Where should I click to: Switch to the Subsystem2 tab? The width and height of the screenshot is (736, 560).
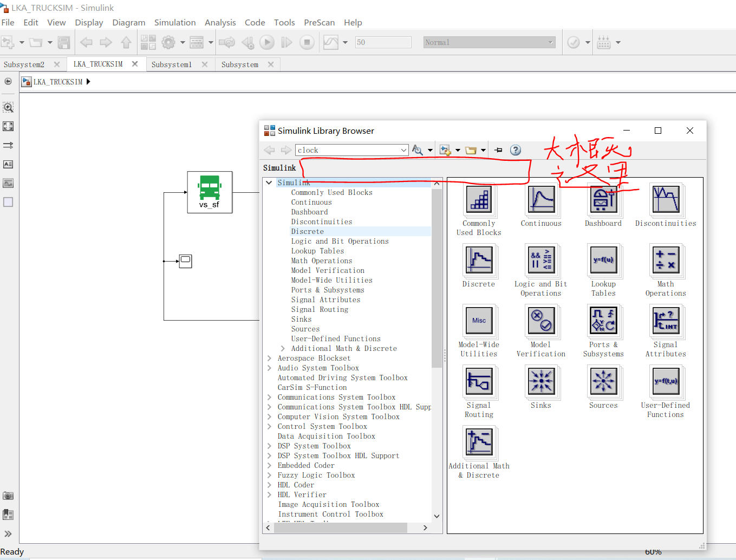click(x=24, y=64)
